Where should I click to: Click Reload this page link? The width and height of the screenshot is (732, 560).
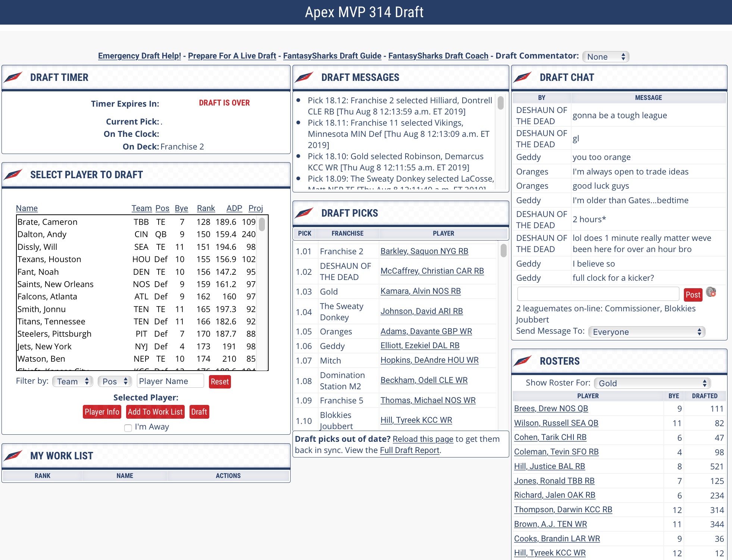[x=423, y=439]
